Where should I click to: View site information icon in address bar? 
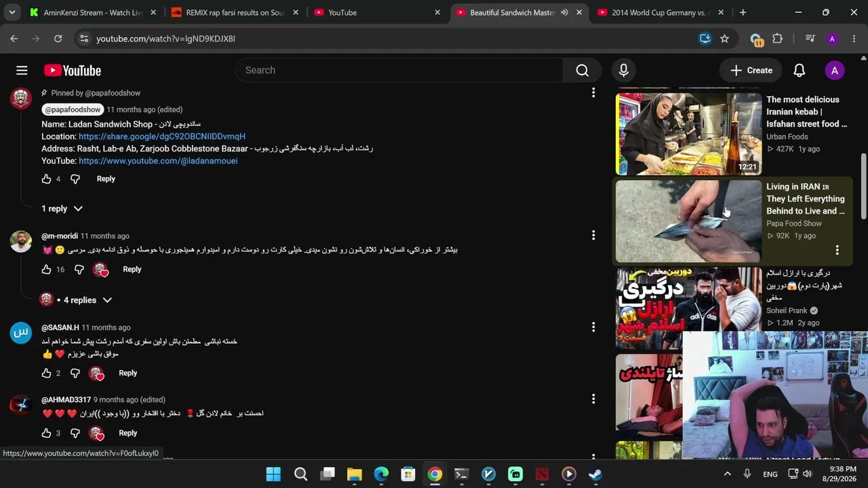click(x=83, y=39)
